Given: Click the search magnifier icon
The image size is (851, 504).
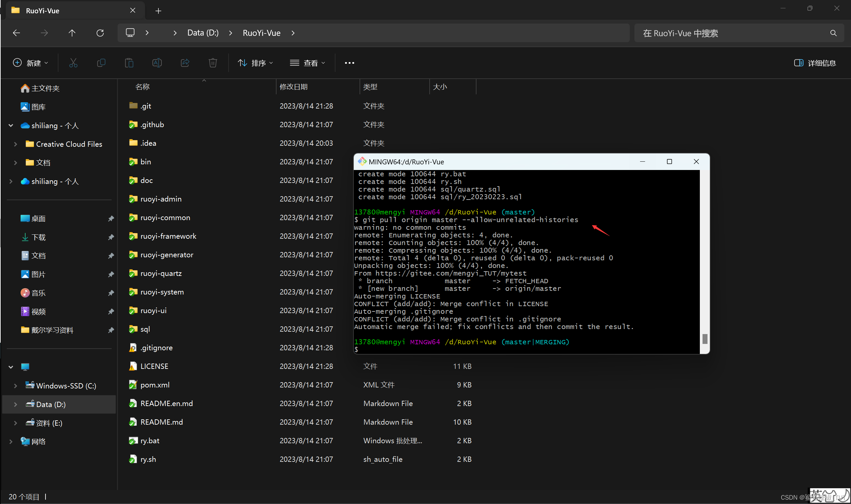Looking at the screenshot, I should click(x=833, y=33).
